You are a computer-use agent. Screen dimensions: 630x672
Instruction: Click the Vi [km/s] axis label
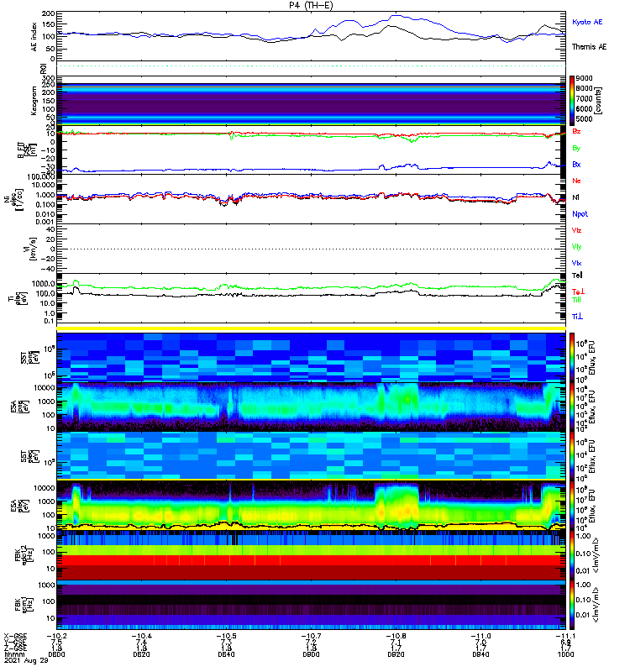point(31,249)
